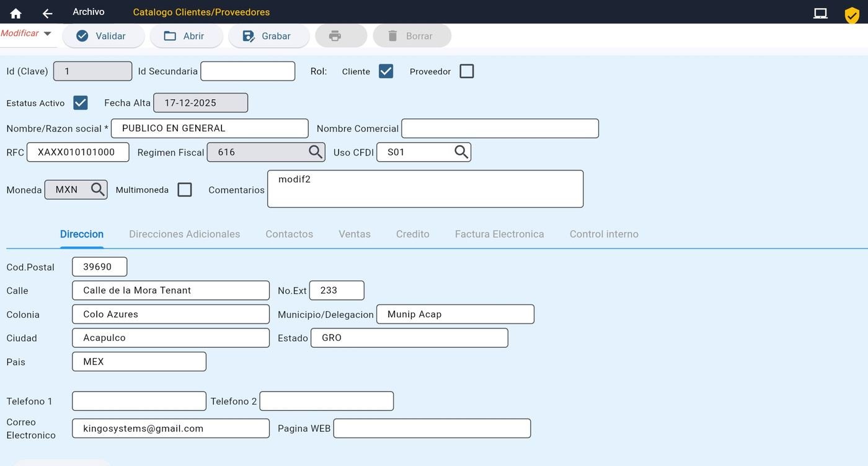Click the Validar button

point(104,36)
